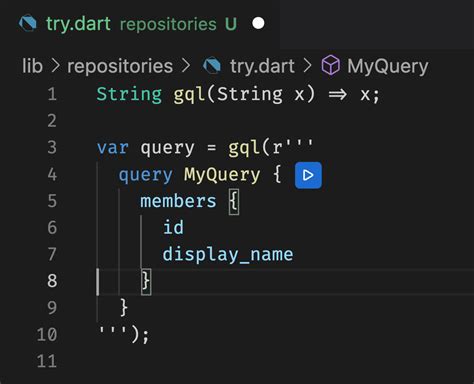
Task: Click the chevron after lib in breadcrumb
Action: [x=55, y=66]
